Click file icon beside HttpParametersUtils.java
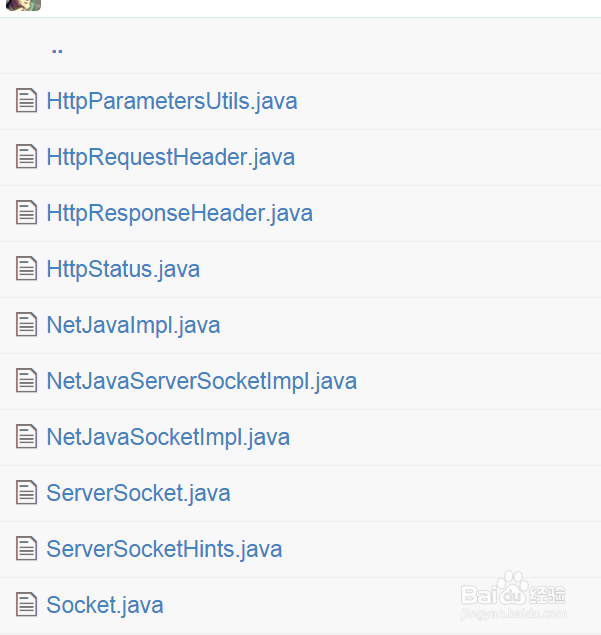601x635 pixels. [x=26, y=101]
